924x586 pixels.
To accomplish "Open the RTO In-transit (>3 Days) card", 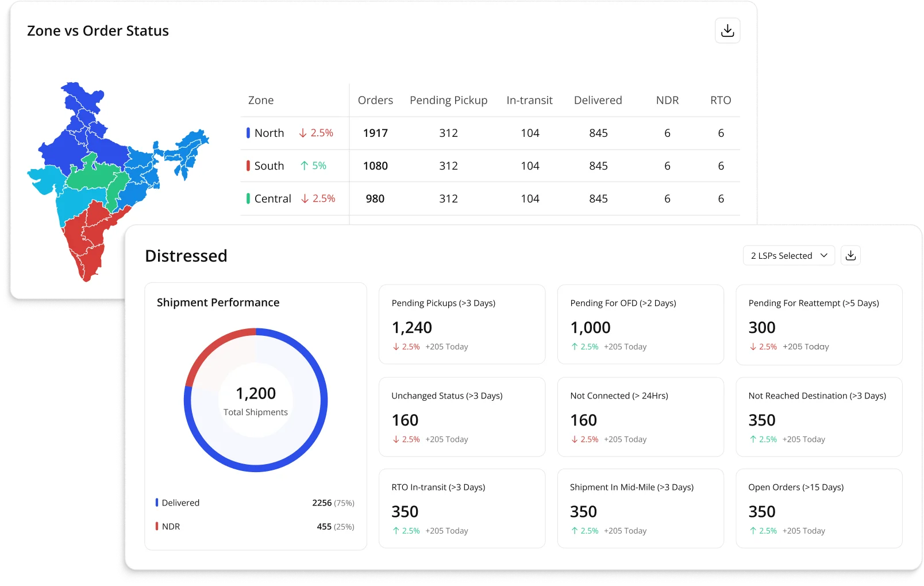I will (461, 508).
